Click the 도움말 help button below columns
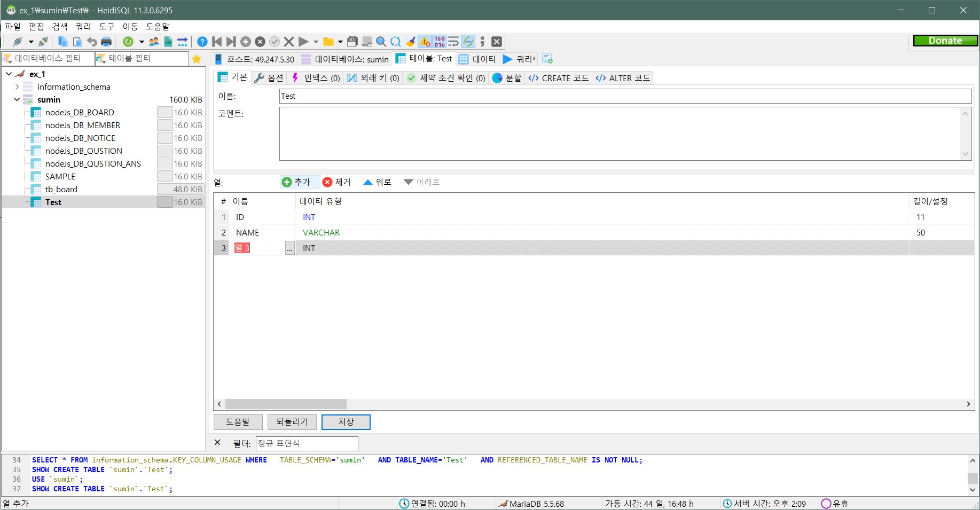The height and width of the screenshot is (510, 980). (238, 422)
